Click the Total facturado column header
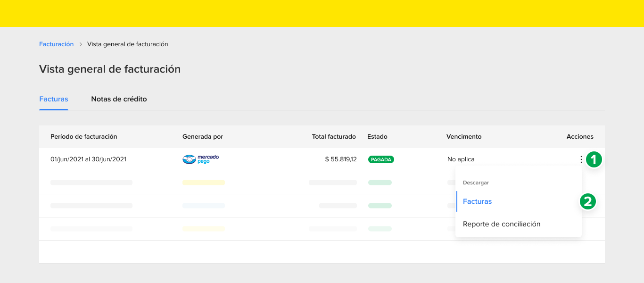 334,137
